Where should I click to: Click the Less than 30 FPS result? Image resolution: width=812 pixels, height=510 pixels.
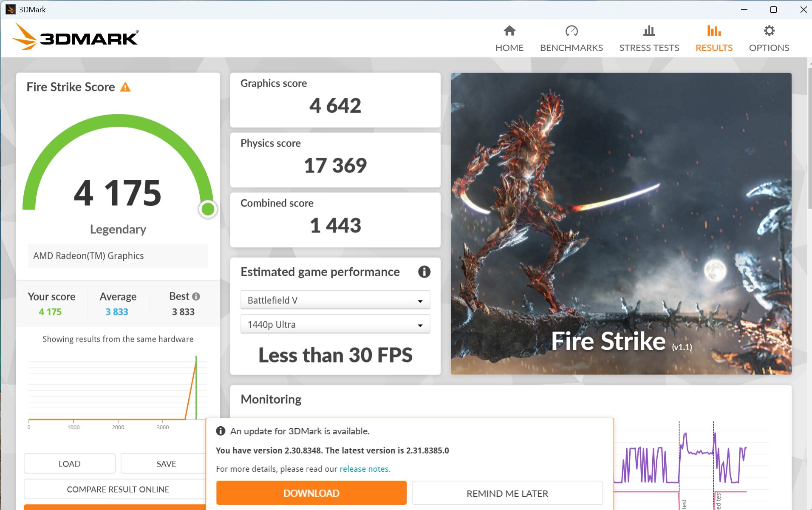pyautogui.click(x=335, y=355)
